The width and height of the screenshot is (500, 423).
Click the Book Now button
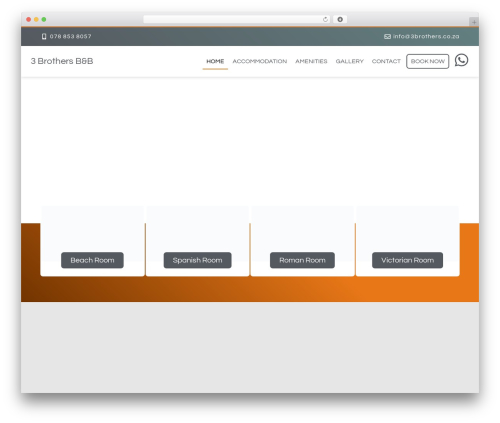pyautogui.click(x=427, y=61)
